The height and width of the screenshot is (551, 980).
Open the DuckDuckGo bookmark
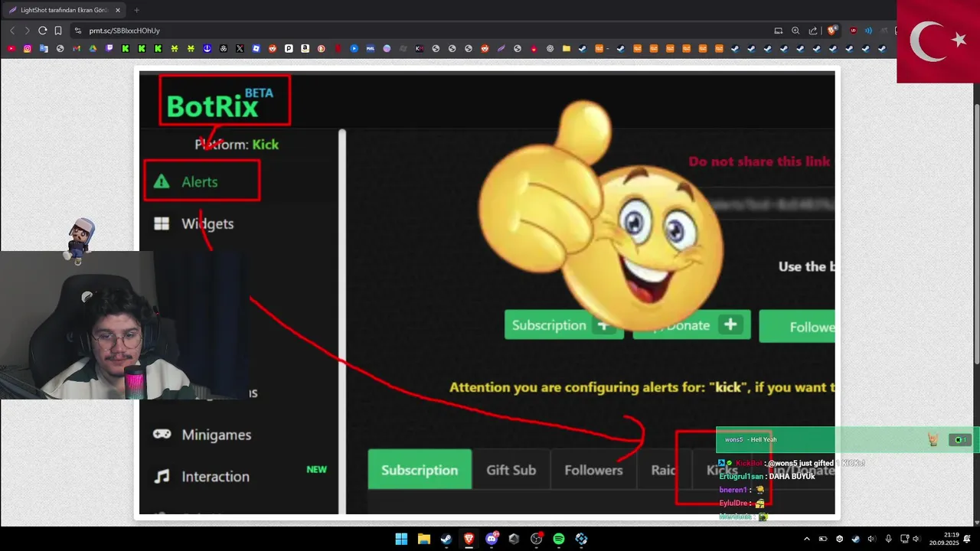click(x=322, y=48)
